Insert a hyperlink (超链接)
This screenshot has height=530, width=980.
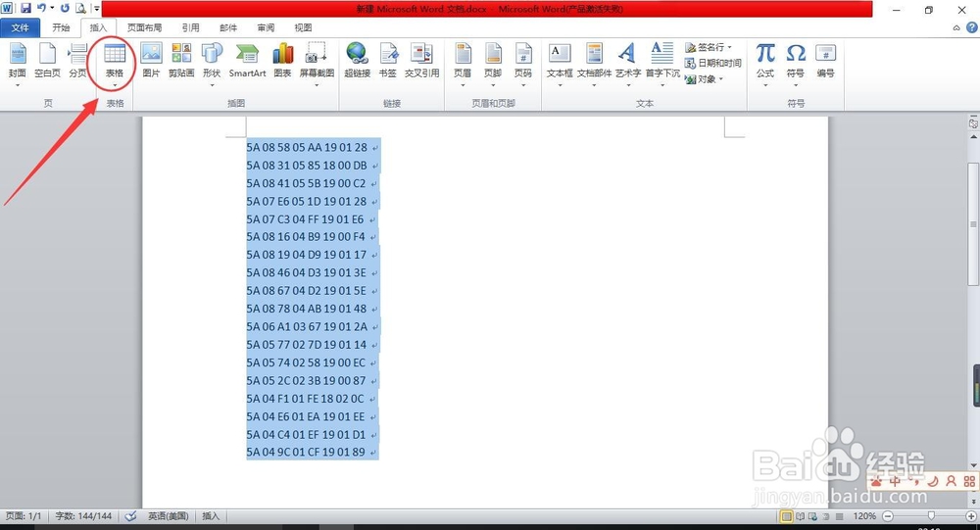tap(358, 61)
